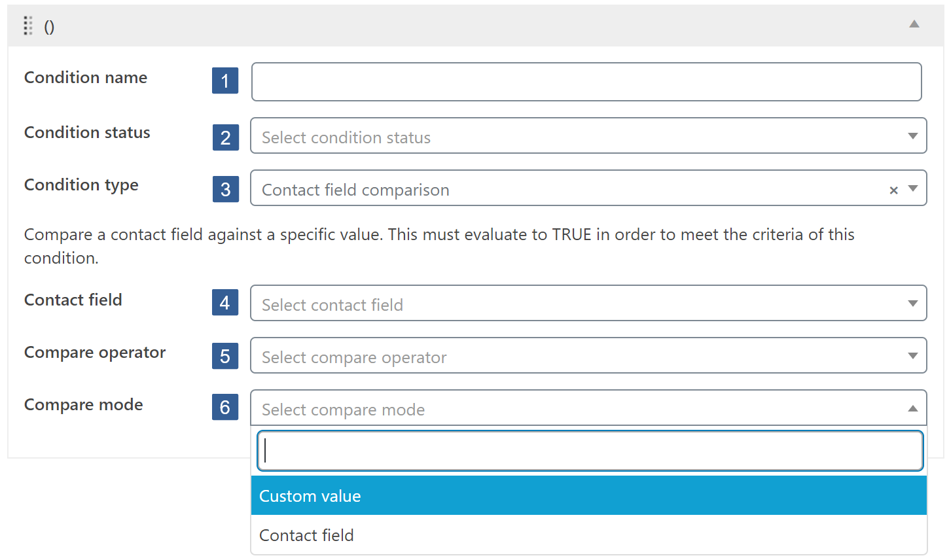949x560 pixels.
Task: Click the search box inside the Compare mode dropdown
Action: 524,450
